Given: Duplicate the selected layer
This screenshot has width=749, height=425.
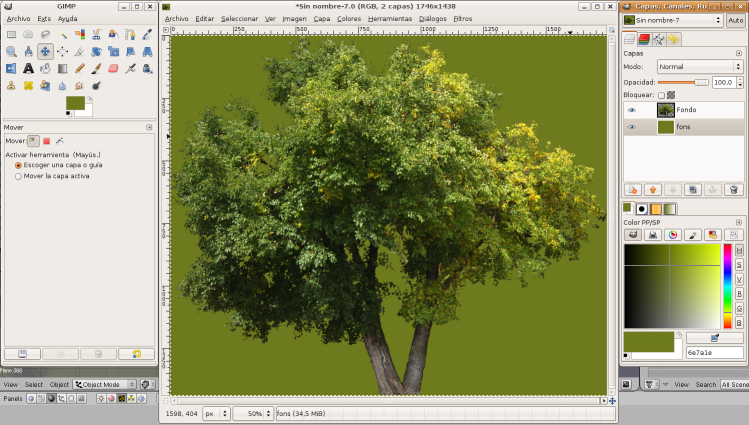Looking at the screenshot, I should coord(693,190).
